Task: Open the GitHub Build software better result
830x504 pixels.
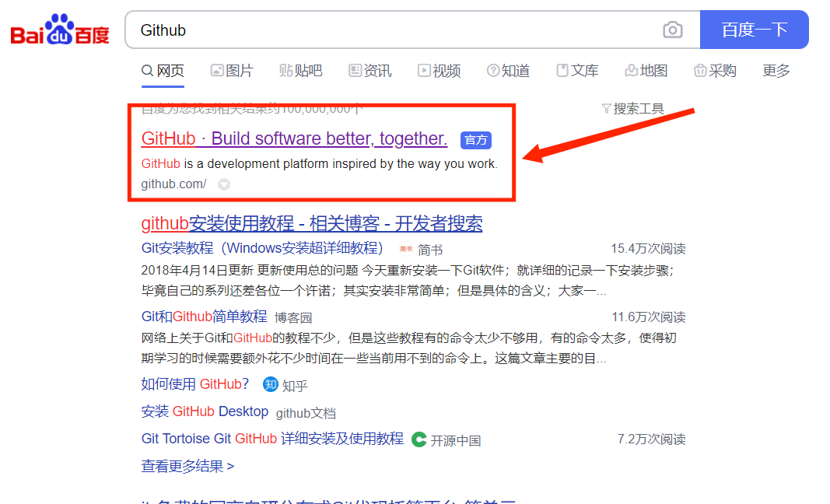Action: coord(292,138)
